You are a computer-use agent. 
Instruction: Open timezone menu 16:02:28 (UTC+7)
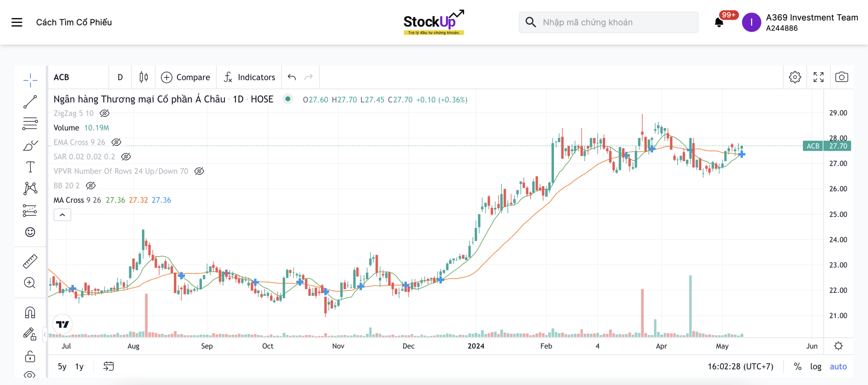click(x=741, y=366)
